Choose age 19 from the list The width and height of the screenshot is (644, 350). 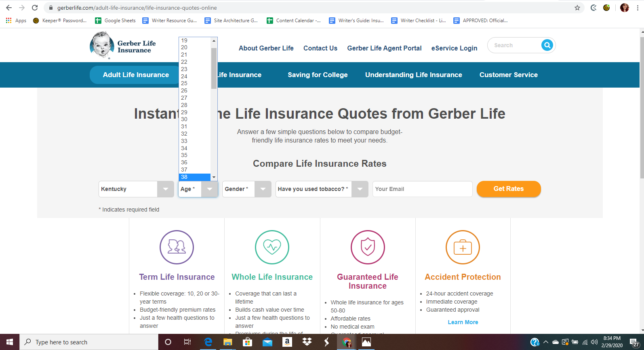click(195, 40)
